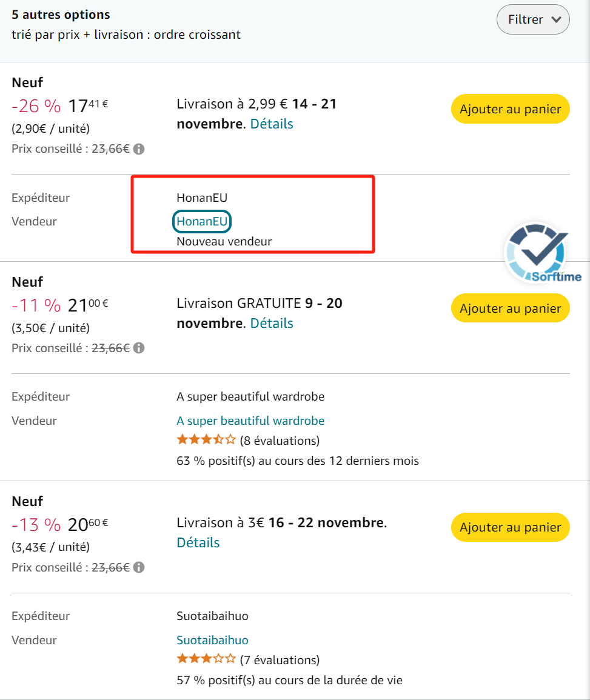Open the HonanEU seller link

(203, 222)
